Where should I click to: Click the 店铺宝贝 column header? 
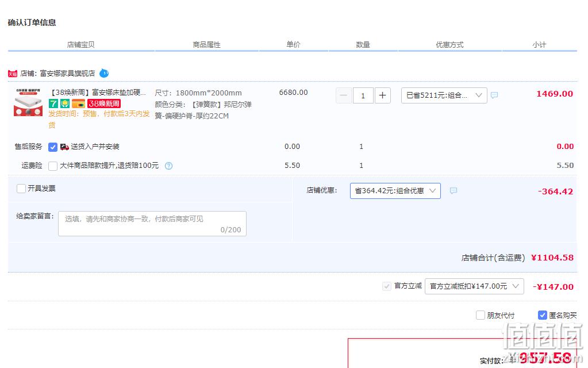click(80, 45)
